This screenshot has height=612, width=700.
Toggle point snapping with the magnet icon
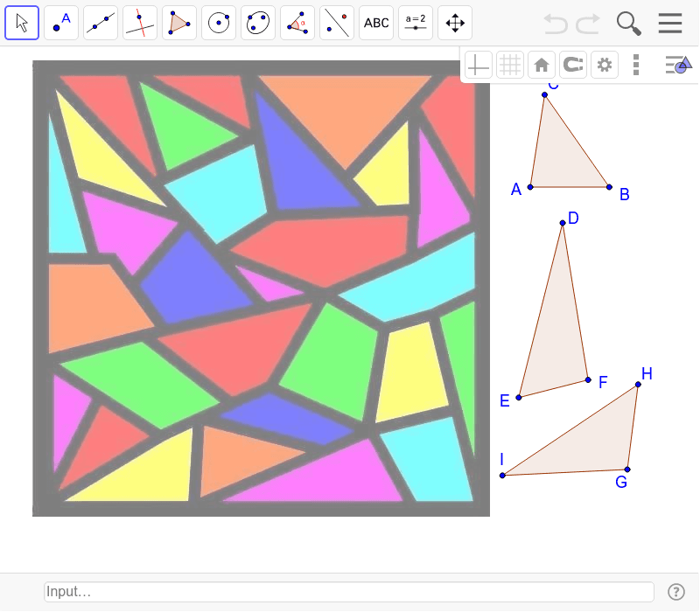click(573, 64)
